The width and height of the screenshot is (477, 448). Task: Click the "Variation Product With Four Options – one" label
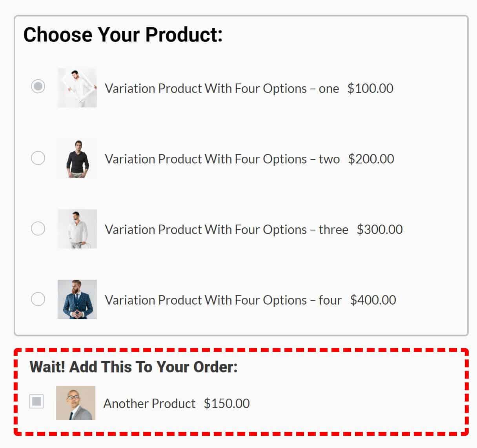222,89
